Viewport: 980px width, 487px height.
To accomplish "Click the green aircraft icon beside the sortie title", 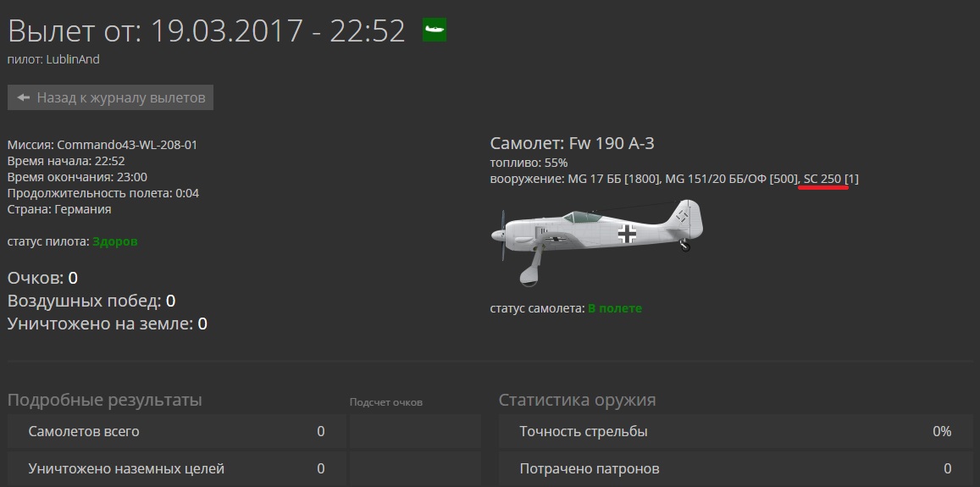I will point(435,30).
